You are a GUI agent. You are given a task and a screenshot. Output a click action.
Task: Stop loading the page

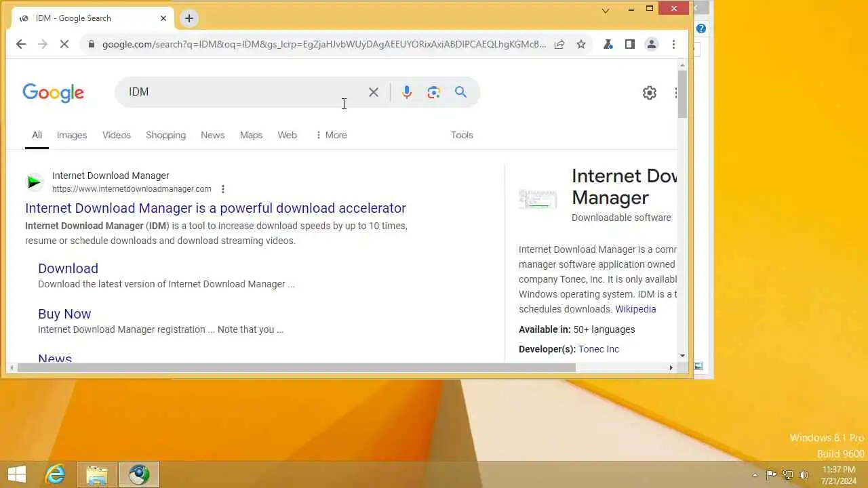(64, 44)
